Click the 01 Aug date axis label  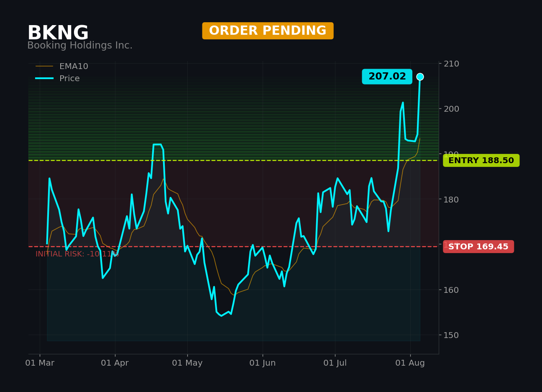pyautogui.click(x=410, y=363)
